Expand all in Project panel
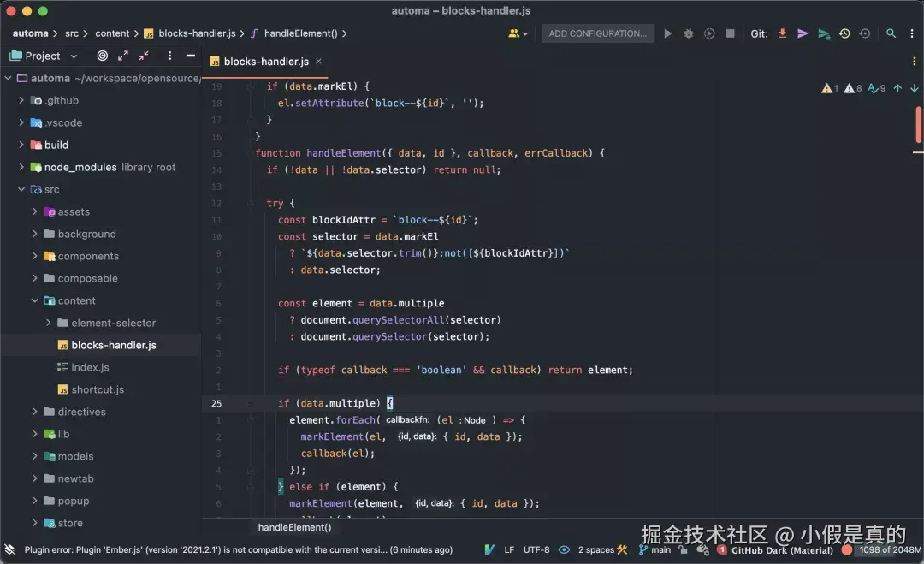This screenshot has width=924, height=564. click(123, 56)
